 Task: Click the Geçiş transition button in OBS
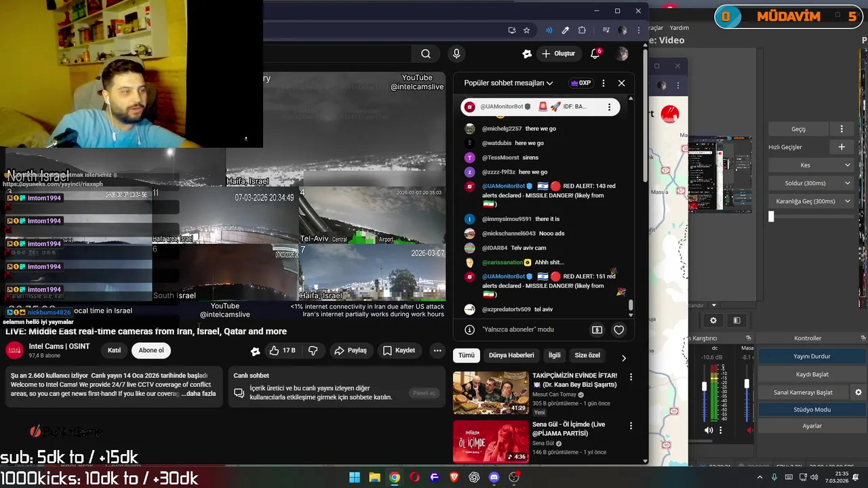pos(799,129)
